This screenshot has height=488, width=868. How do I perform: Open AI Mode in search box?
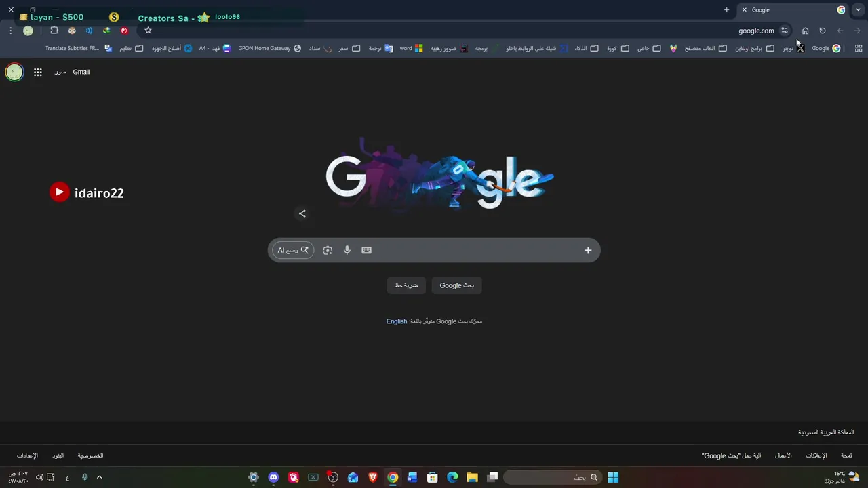coord(293,250)
